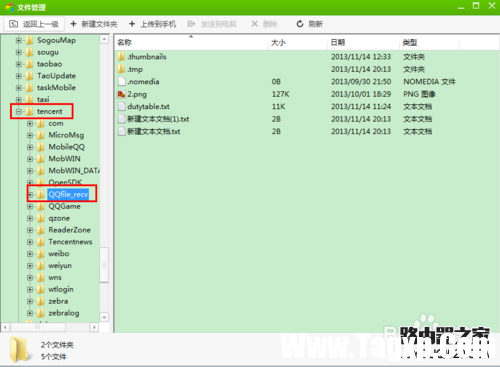The width and height of the screenshot is (500, 367).
Task: Click the weibo folder icon in tree
Action: click(41, 254)
